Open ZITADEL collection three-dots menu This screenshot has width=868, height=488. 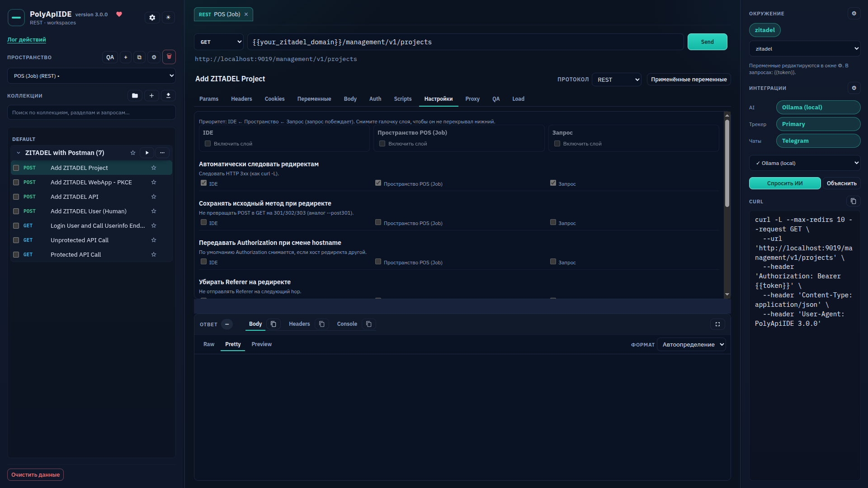click(x=162, y=153)
